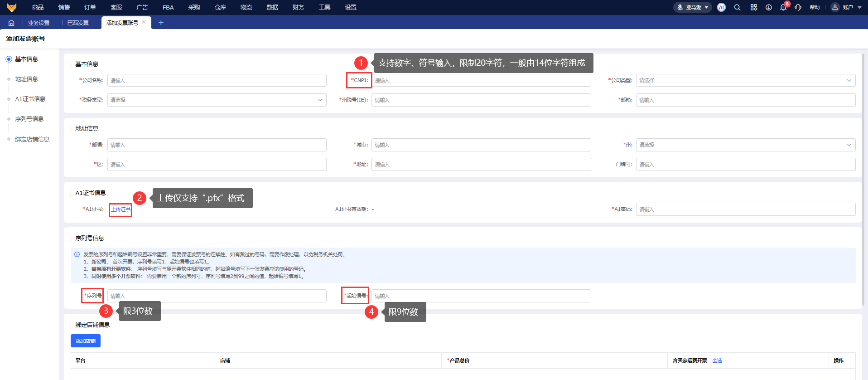Viewport: 868px width, 380px height.
Task: Open the 工具 menu
Action: (324, 7)
